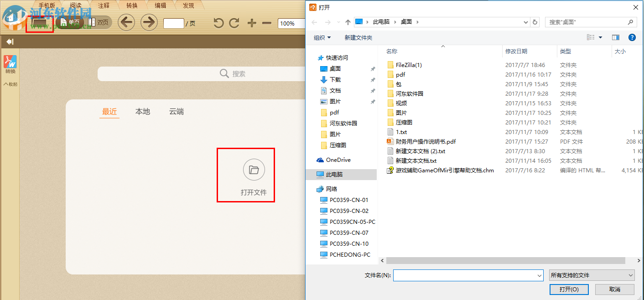Screen dimensions: 644x300
Task: Click the forward navigation arrow icon
Action: coord(149,22)
